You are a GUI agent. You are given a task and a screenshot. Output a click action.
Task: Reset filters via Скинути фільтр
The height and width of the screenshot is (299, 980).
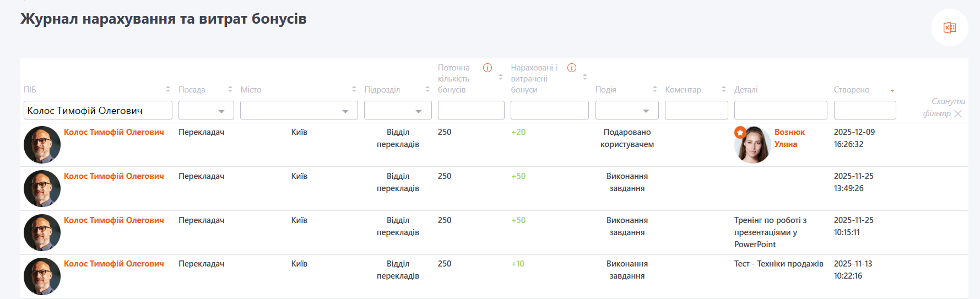[x=944, y=107]
